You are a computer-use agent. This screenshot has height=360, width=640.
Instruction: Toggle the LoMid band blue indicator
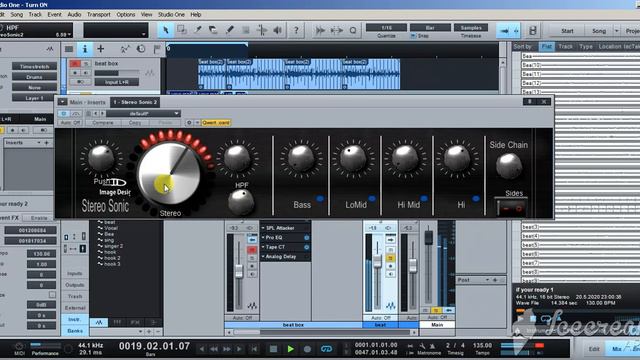point(372,198)
